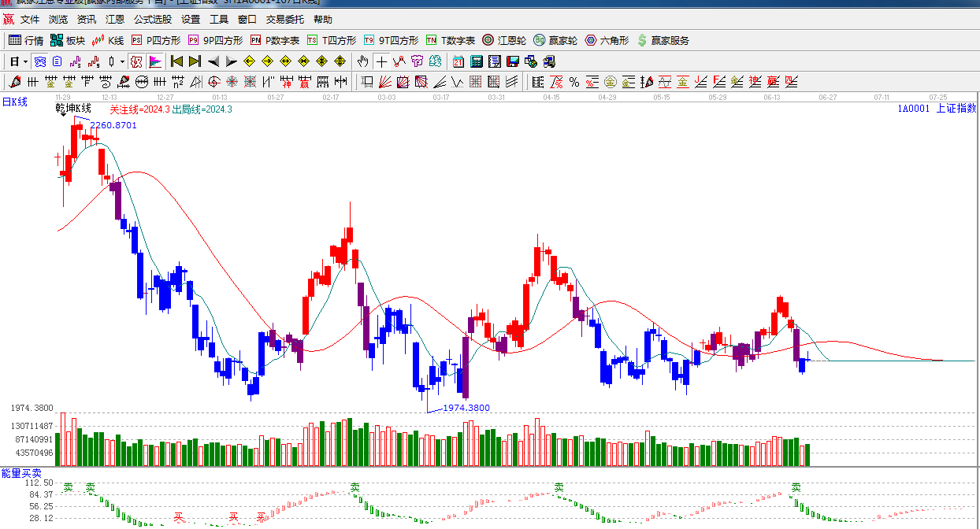Click the 赢家服务 button
The height and width of the screenshot is (529, 980).
[x=663, y=40]
